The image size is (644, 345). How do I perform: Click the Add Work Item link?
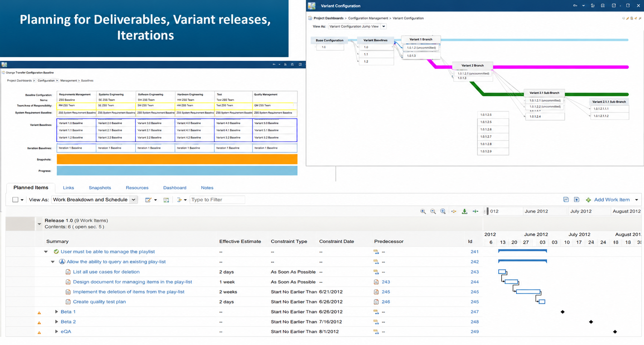[x=612, y=200]
